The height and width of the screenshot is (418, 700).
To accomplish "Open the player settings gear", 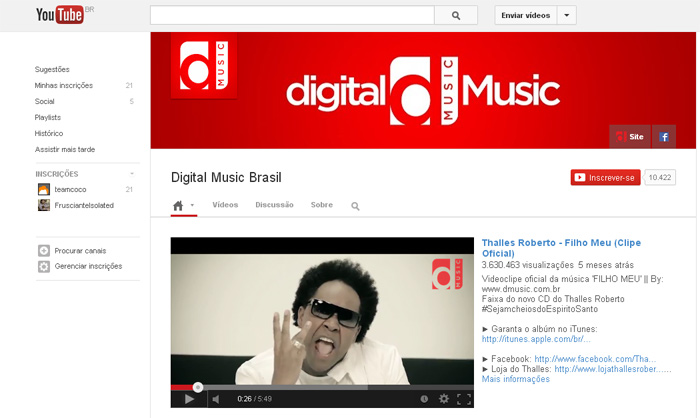I will 444,399.
